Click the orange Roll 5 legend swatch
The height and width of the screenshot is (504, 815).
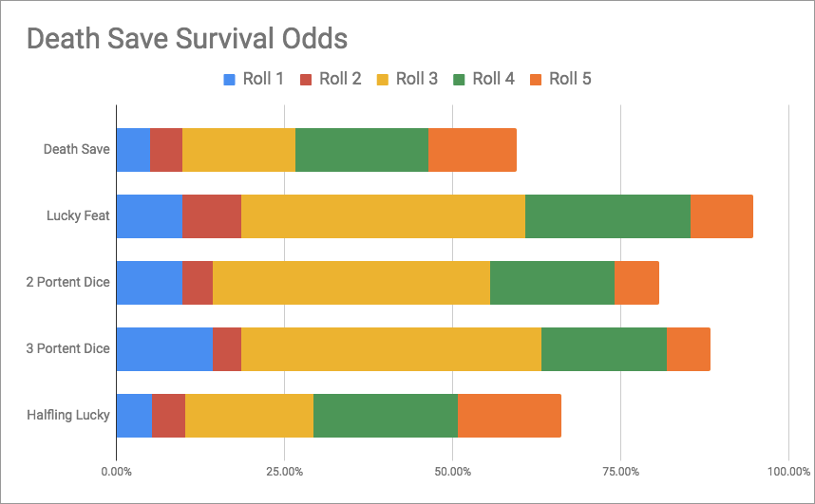[536, 79]
